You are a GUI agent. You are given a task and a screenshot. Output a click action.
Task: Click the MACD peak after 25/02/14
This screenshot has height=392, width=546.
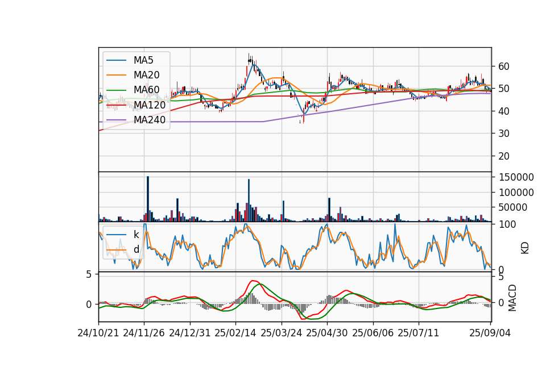click(253, 281)
